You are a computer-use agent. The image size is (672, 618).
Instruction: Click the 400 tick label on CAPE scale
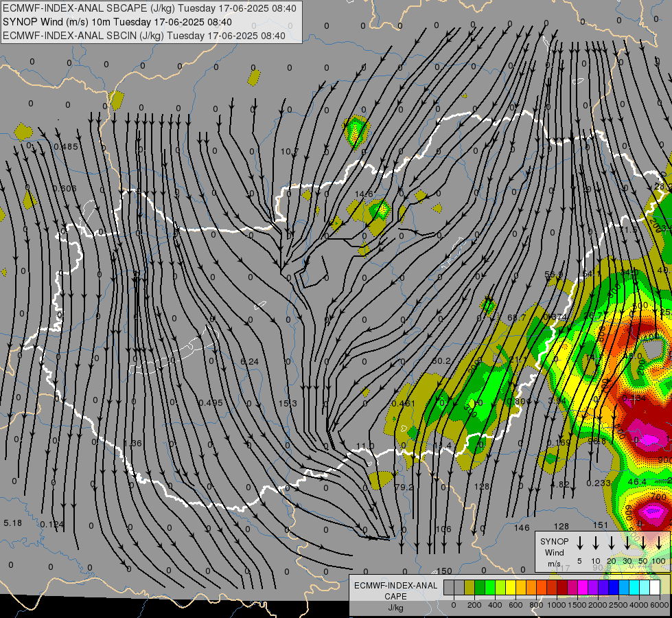[x=495, y=605]
